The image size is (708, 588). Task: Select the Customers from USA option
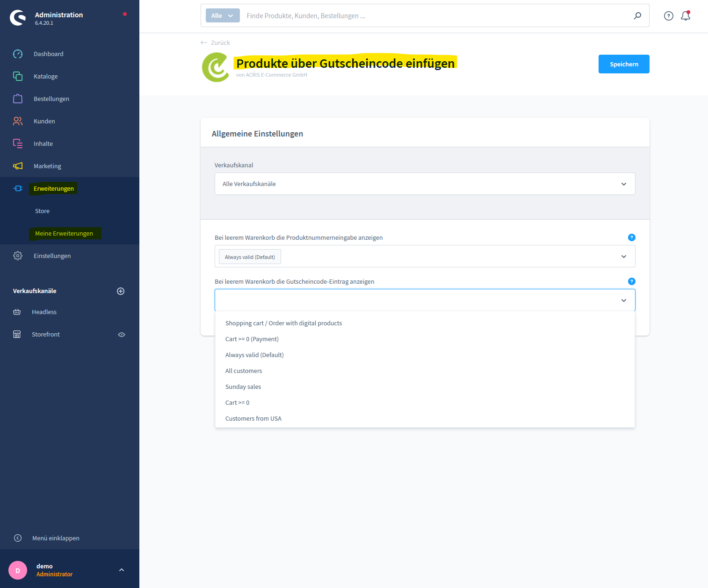point(425,418)
